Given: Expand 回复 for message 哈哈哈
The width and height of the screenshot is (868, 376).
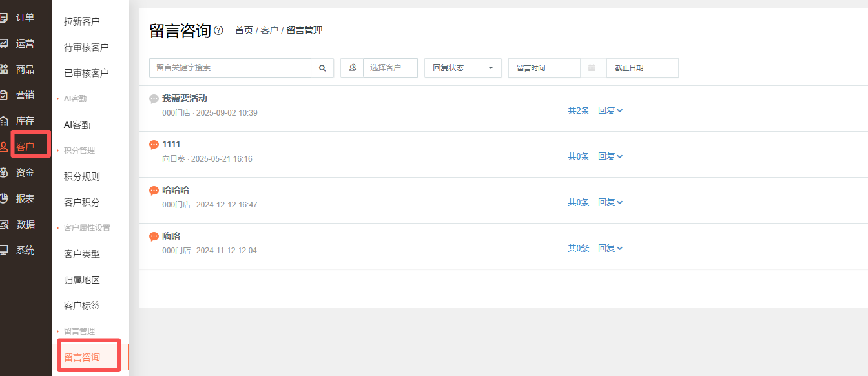Looking at the screenshot, I should click(610, 202).
